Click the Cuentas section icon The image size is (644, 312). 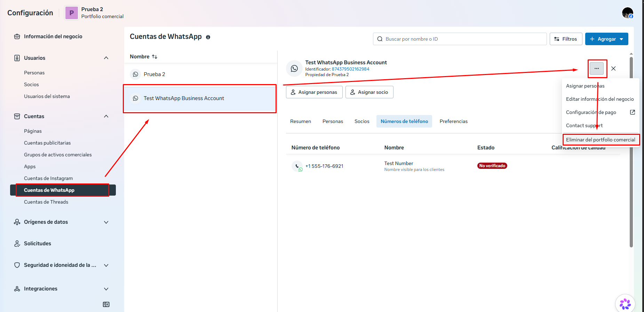(17, 116)
